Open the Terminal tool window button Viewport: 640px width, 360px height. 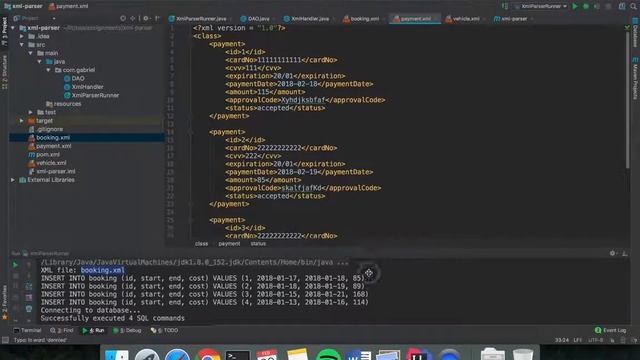coord(27,330)
